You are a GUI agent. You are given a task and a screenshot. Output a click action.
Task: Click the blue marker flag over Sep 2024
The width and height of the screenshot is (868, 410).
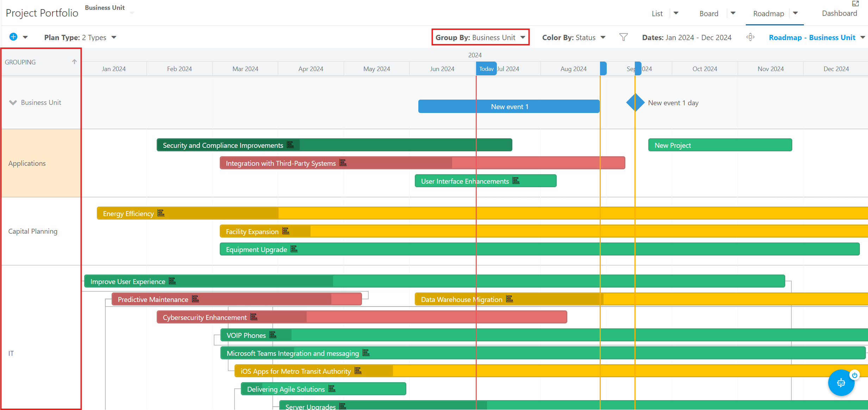coord(638,69)
